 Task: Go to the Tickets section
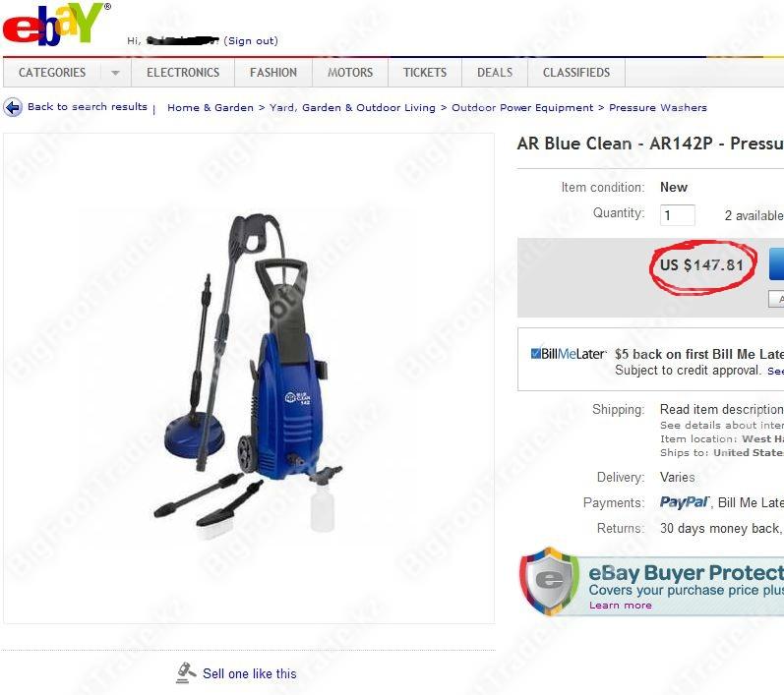pyautogui.click(x=425, y=73)
